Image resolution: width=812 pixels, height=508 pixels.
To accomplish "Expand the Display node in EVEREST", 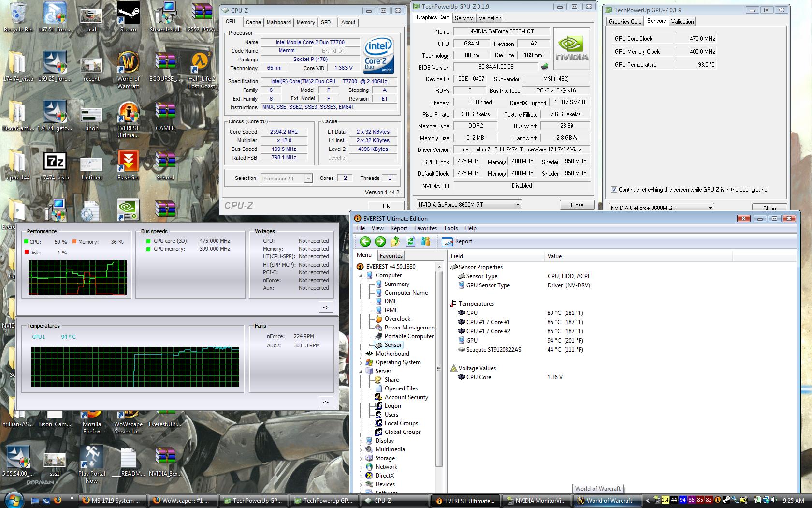I will [361, 441].
